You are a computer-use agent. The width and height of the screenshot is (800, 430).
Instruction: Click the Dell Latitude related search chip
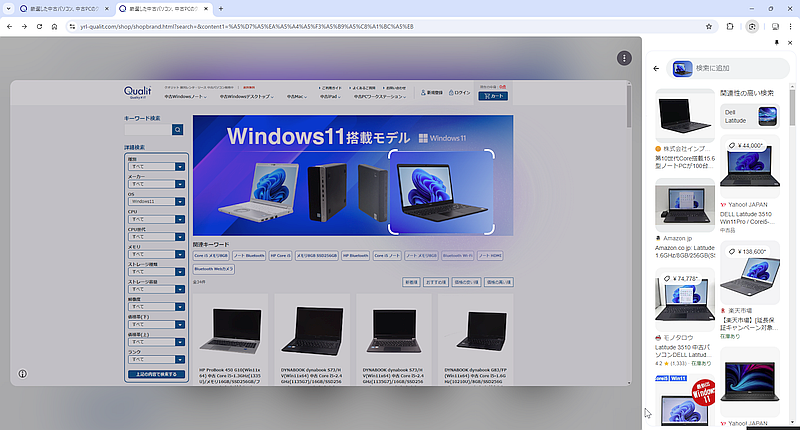click(749, 116)
